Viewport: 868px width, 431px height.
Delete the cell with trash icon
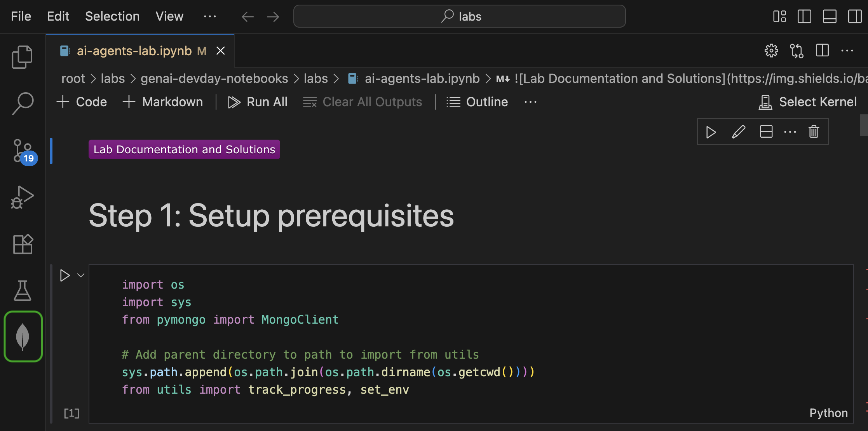coord(814,132)
